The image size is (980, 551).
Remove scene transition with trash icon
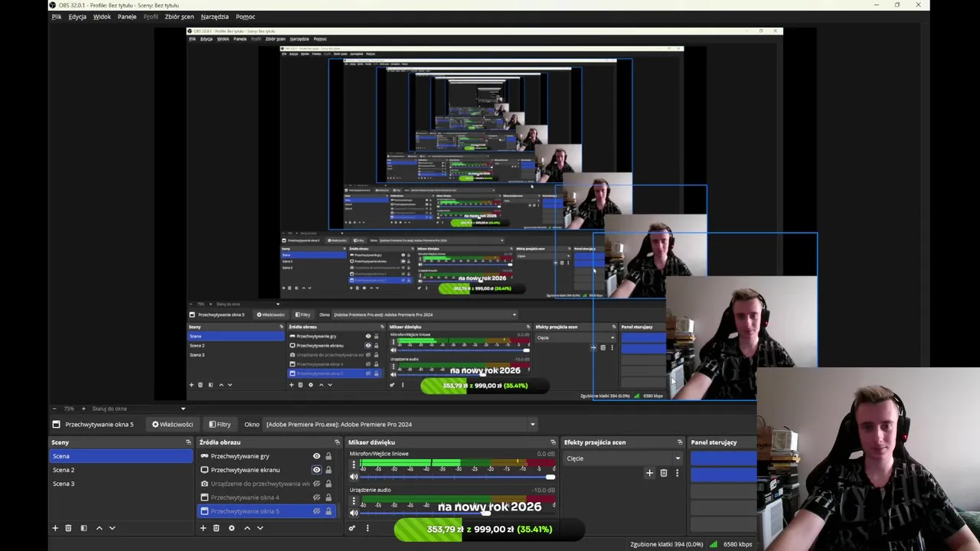tap(664, 473)
